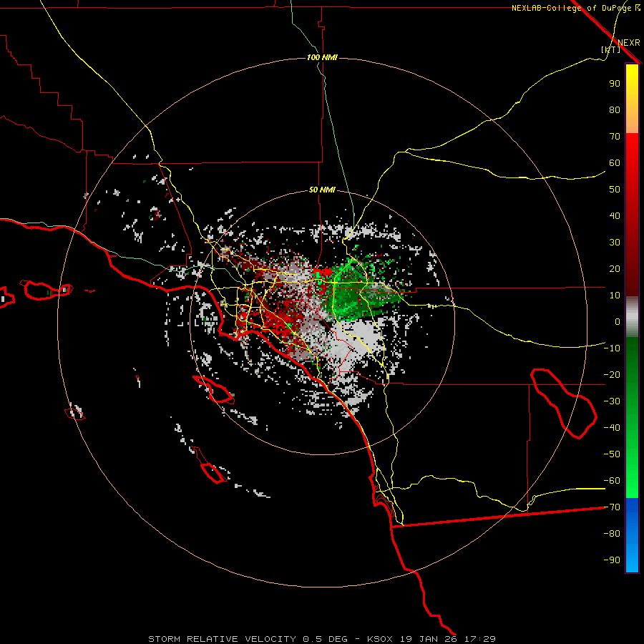This screenshot has height=644, width=644.
Task: Click the NEXR KT units label
Action: [x=620, y=46]
